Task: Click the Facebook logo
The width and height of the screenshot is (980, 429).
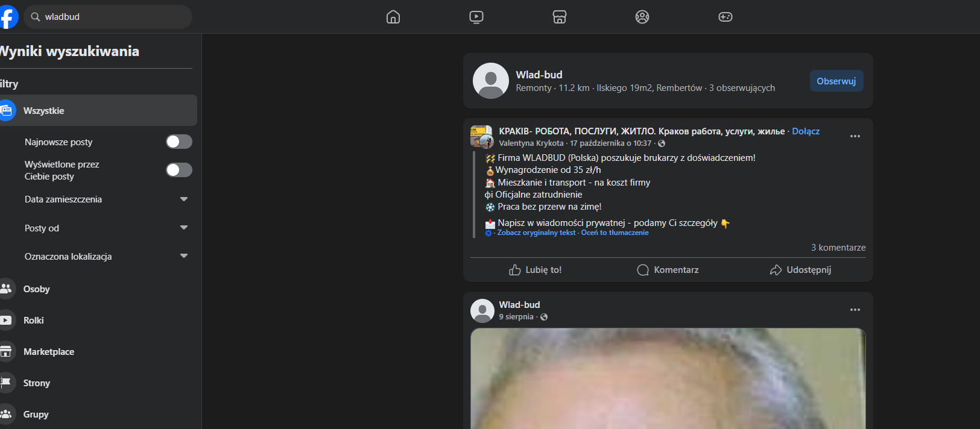Action: [x=8, y=17]
